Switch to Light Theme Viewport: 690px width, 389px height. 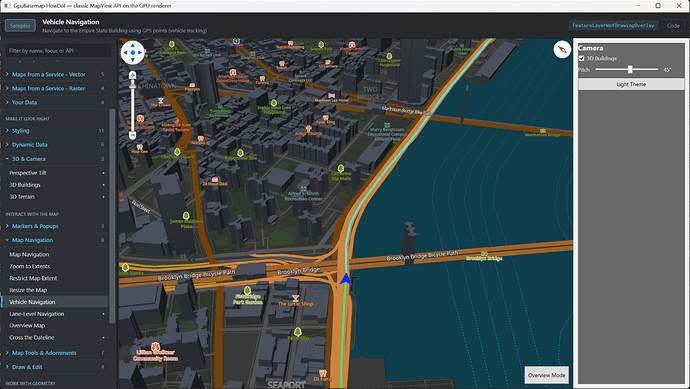coord(631,84)
